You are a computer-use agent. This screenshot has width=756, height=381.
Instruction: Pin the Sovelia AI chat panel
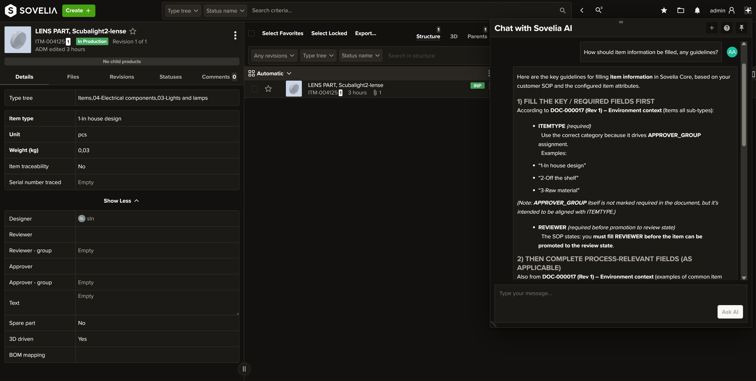742,28
